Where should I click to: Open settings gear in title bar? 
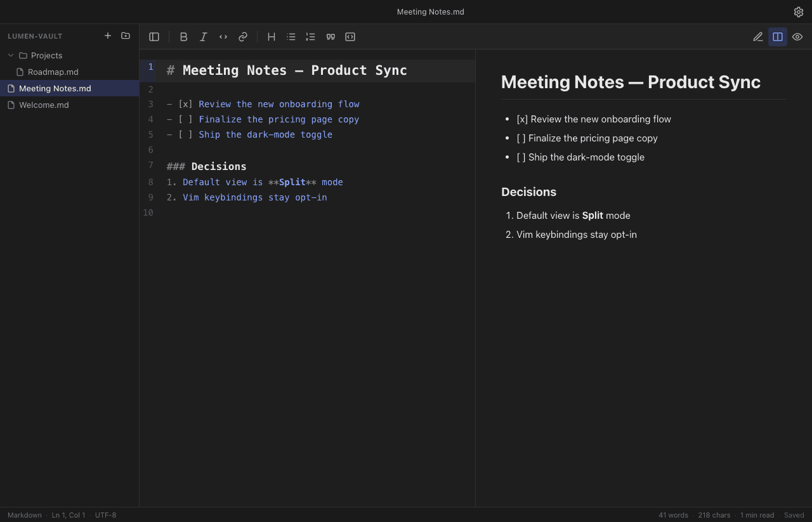799,12
